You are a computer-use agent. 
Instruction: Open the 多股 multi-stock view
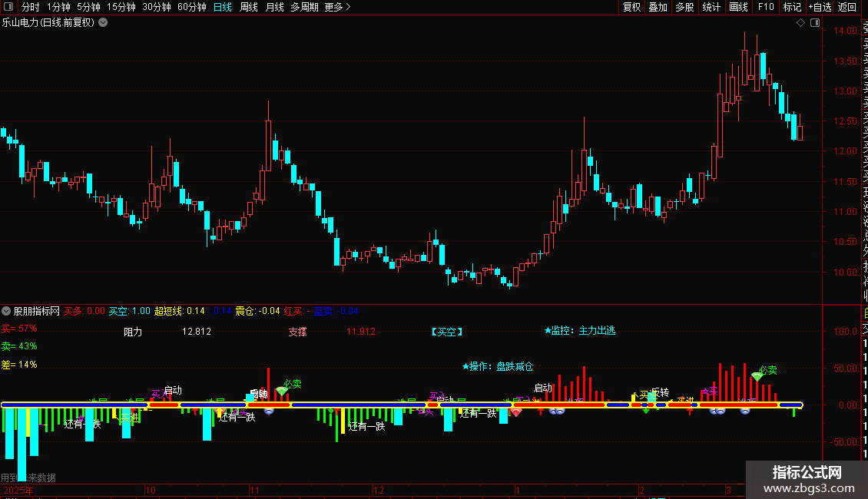[684, 7]
